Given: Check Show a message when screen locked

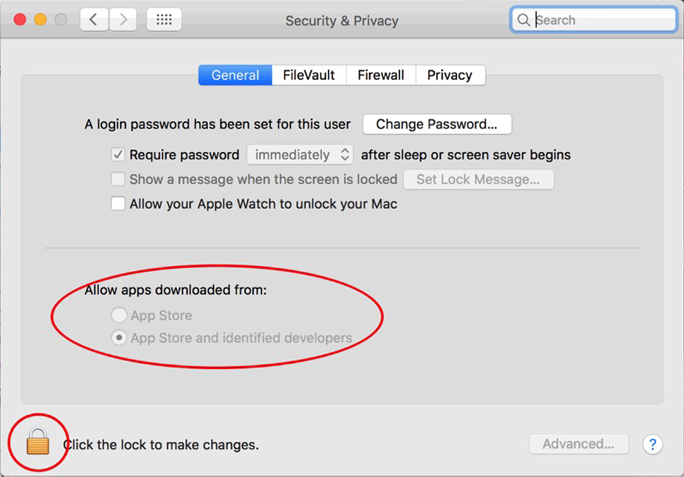Looking at the screenshot, I should (118, 179).
